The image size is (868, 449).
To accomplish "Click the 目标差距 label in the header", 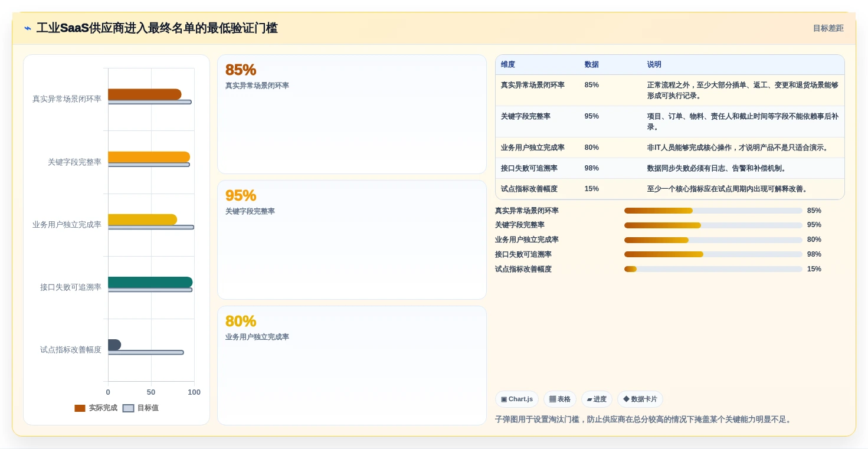I will [x=828, y=28].
